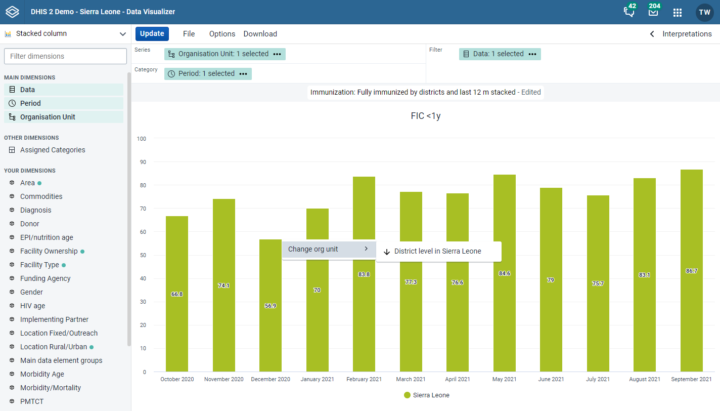Focus the Filter dimensions search field
This screenshot has height=411, width=720.
pos(65,56)
